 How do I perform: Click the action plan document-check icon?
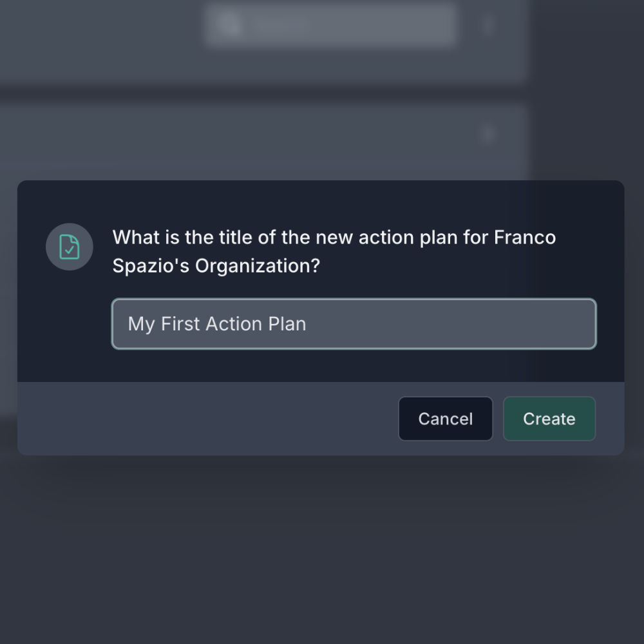(70, 247)
